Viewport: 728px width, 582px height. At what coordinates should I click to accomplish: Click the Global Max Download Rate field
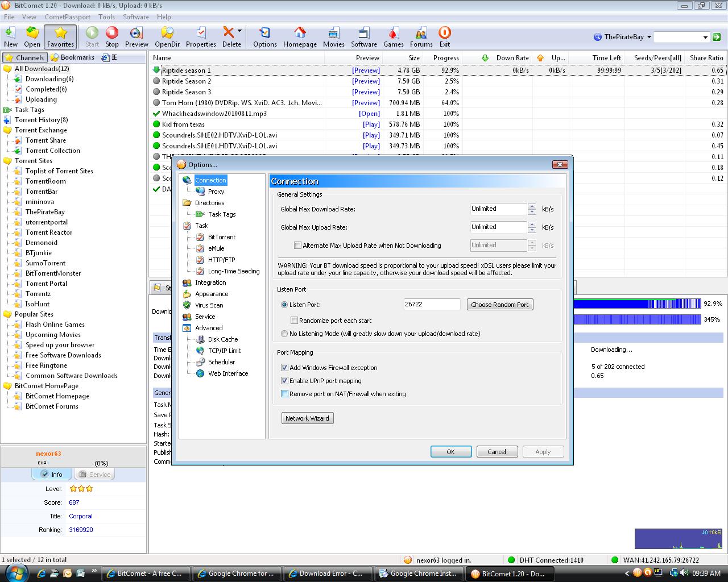(x=498, y=209)
